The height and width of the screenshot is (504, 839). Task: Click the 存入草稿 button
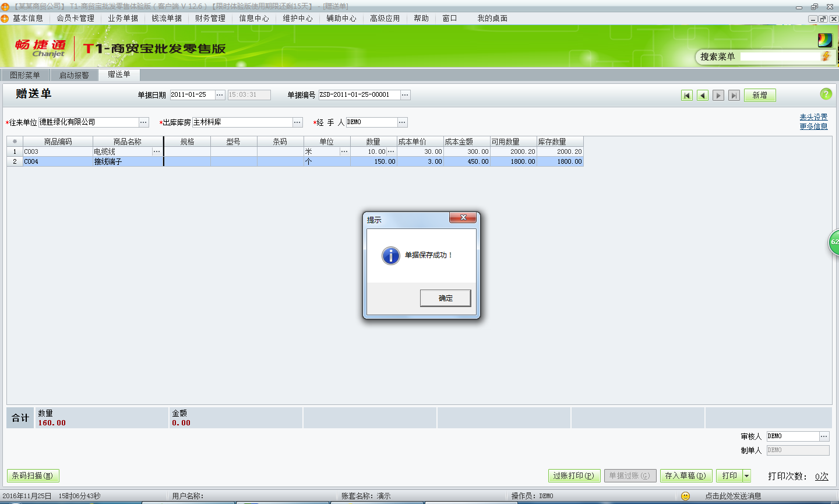pyautogui.click(x=685, y=476)
